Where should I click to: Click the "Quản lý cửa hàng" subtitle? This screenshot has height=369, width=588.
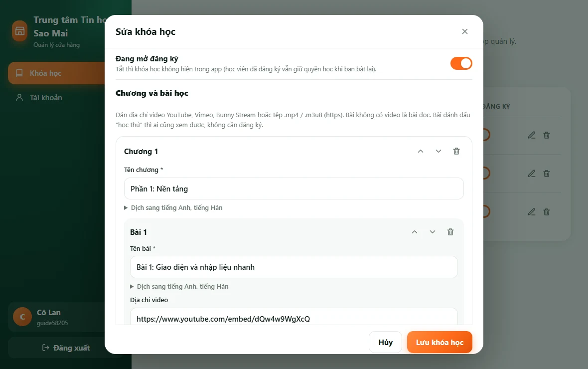click(x=57, y=45)
